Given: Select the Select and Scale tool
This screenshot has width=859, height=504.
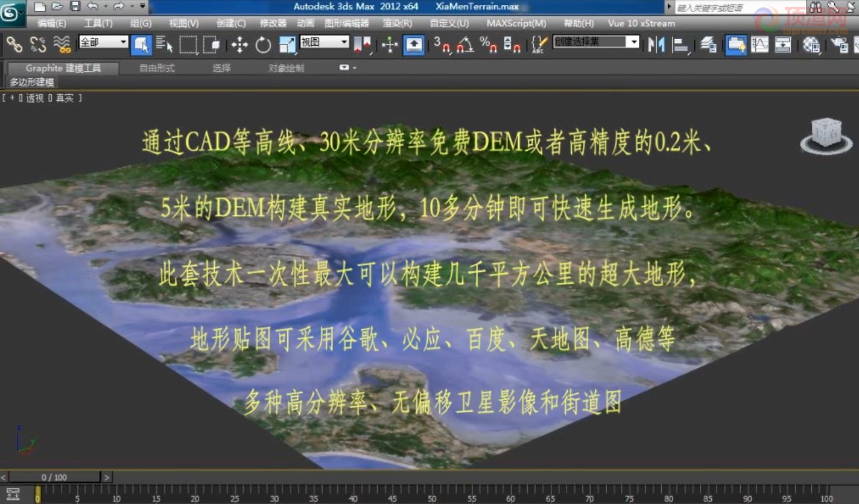Looking at the screenshot, I should 287,45.
